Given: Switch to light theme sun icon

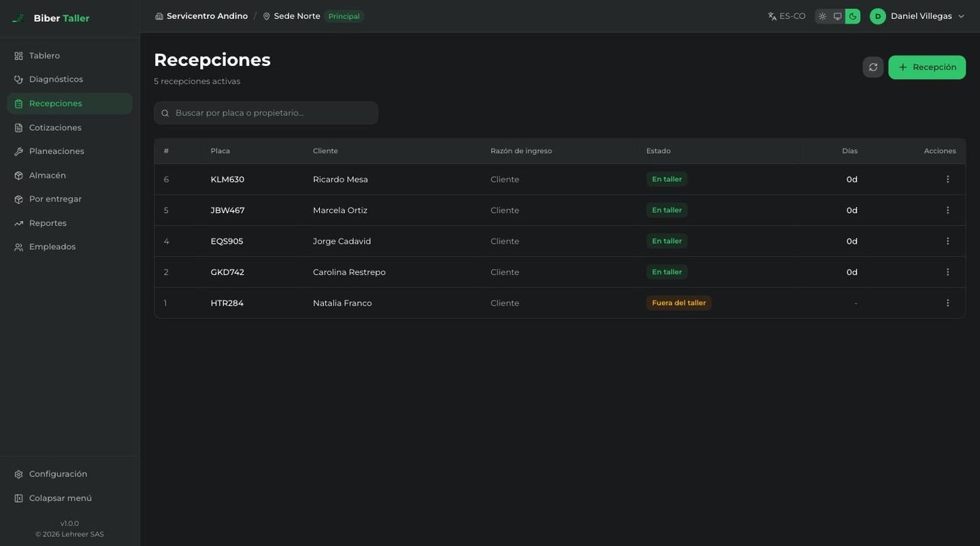Looking at the screenshot, I should [822, 16].
